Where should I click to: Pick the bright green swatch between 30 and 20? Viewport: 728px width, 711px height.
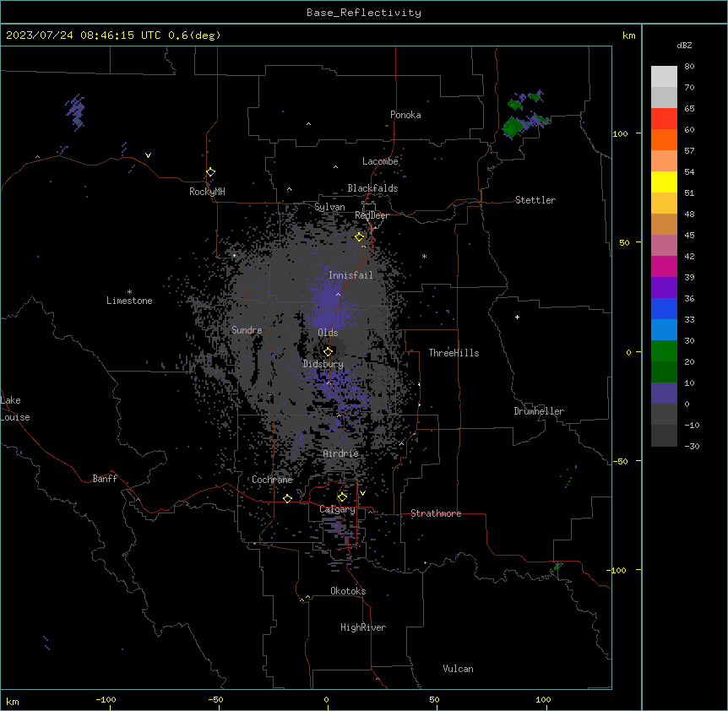(664, 351)
